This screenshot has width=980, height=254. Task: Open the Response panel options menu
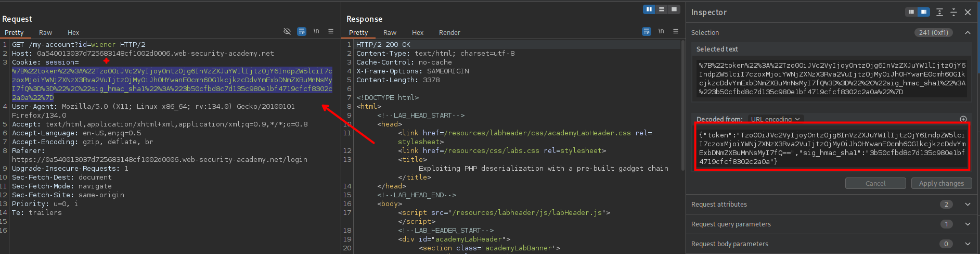(x=676, y=32)
